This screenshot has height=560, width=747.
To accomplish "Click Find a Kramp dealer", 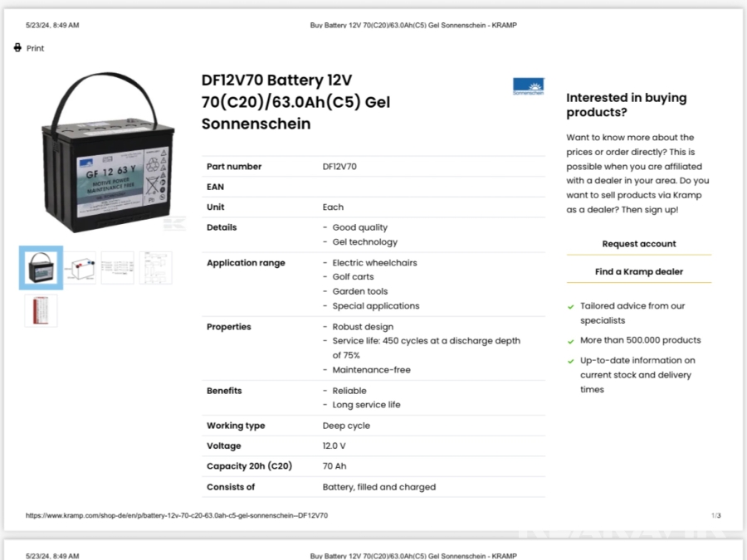I will (638, 271).
